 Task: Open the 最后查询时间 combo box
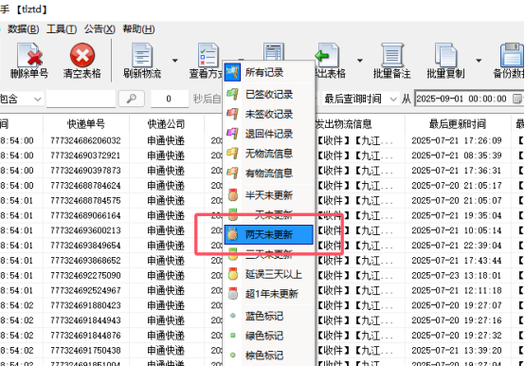(x=360, y=99)
